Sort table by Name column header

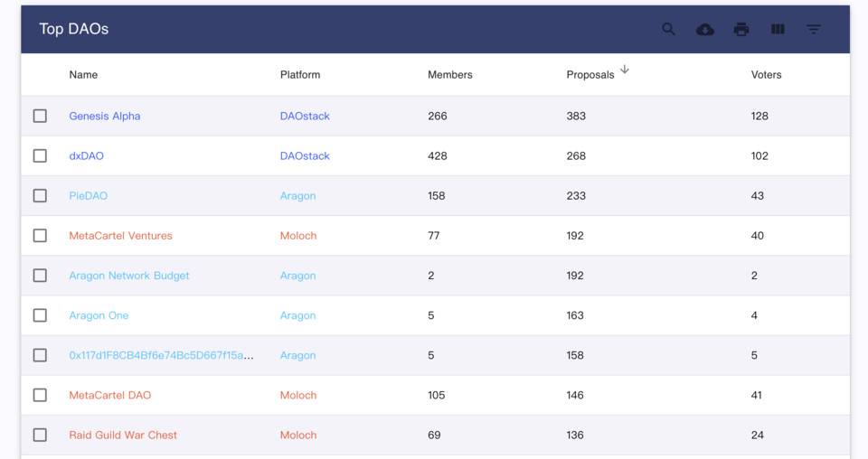tap(83, 75)
